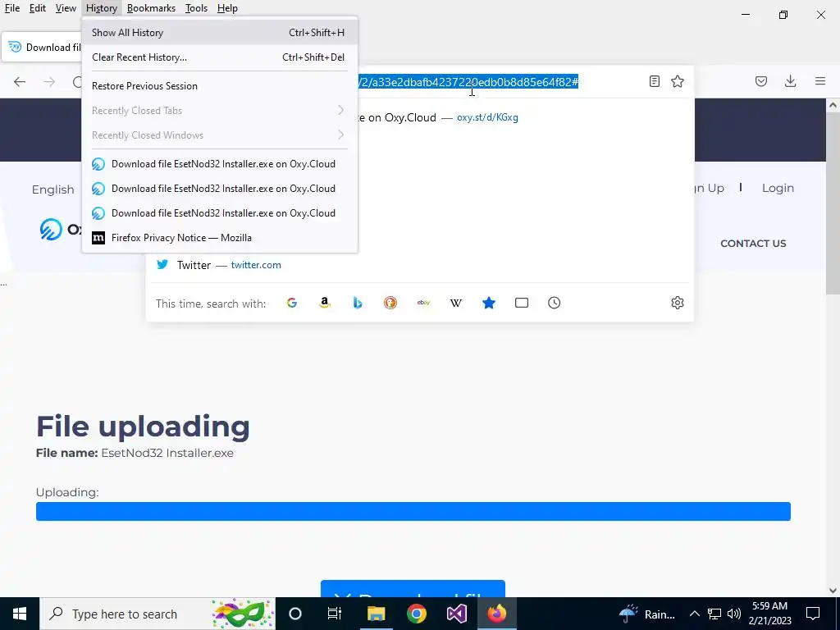The height and width of the screenshot is (630, 840).
Task: Open the Rain weather widget in taskbar
Action: coord(647,614)
